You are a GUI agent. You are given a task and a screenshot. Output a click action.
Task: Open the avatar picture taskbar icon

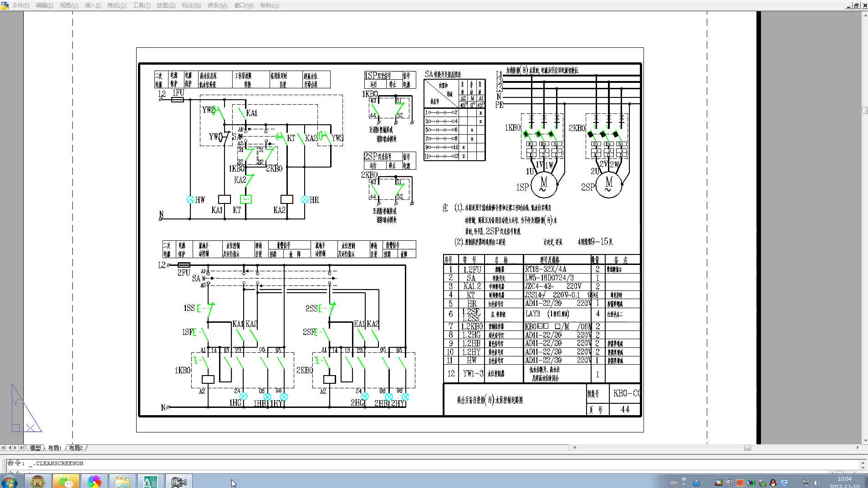tap(38, 482)
